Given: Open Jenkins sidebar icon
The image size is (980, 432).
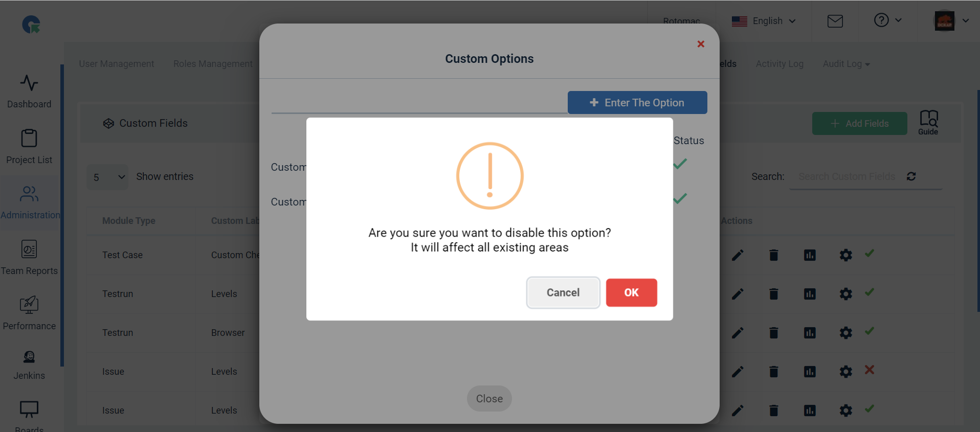Looking at the screenshot, I should [x=29, y=356].
